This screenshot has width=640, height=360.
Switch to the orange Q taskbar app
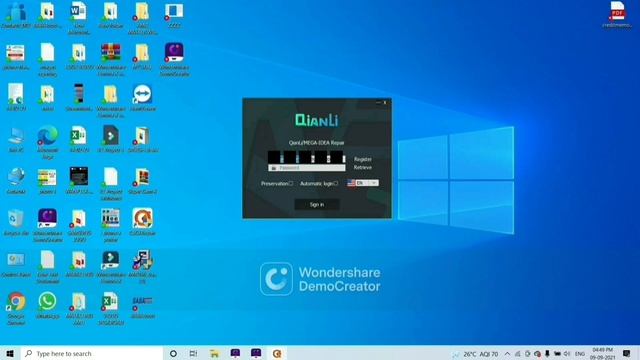point(277,353)
